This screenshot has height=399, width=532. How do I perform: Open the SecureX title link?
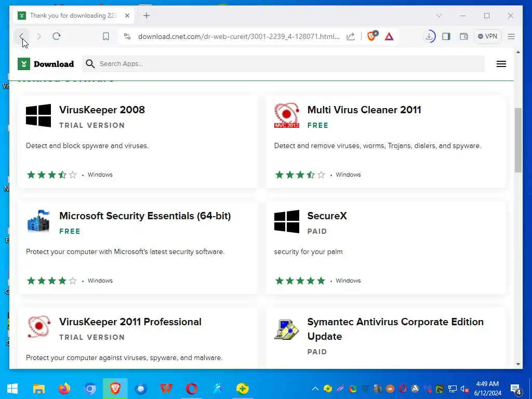click(327, 216)
